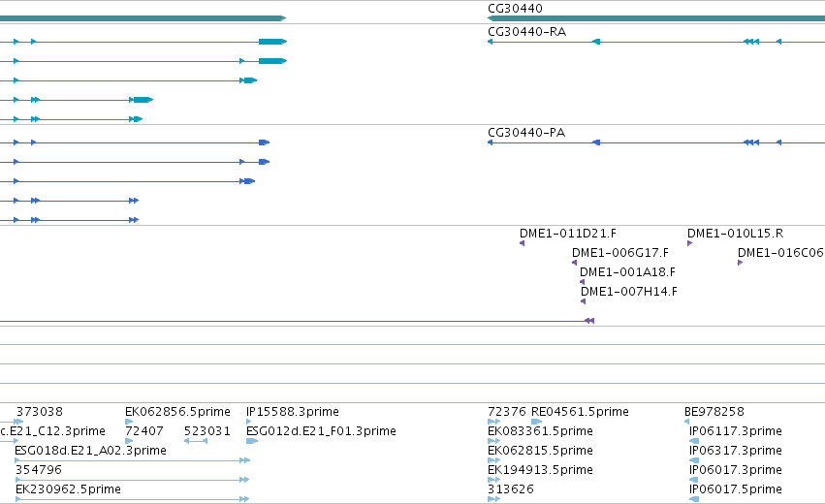Viewport: 825px width, 504px height.
Task: Select the EK062856.5prime EST label
Action: click(177, 411)
